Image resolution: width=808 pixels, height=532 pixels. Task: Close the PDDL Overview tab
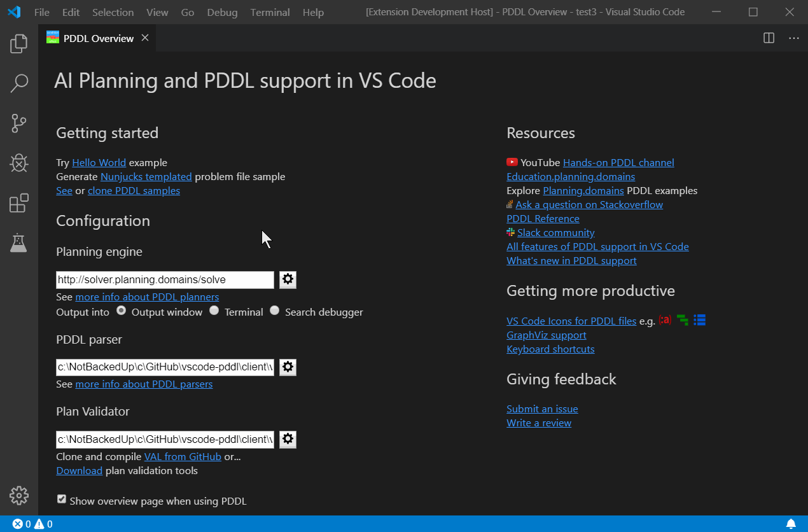145,38
